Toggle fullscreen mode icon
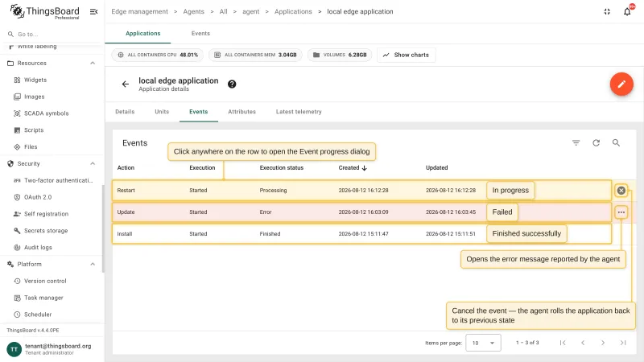This screenshot has width=644, height=362. 607,11
